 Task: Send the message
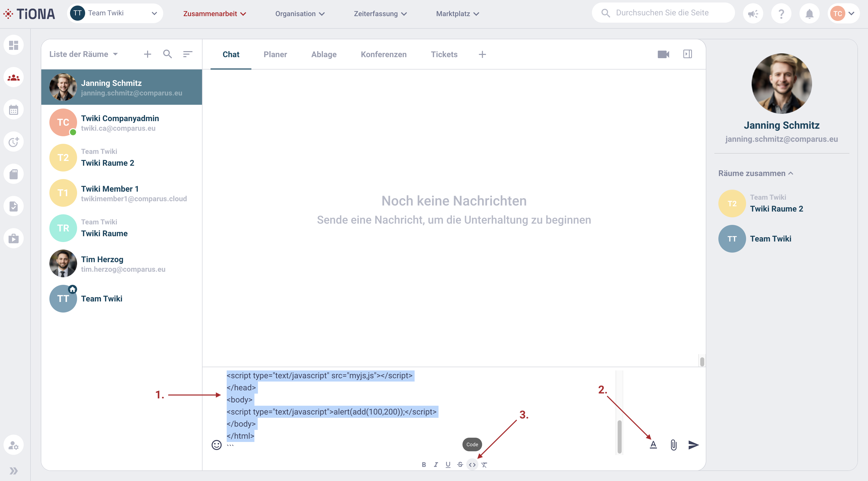tap(693, 445)
